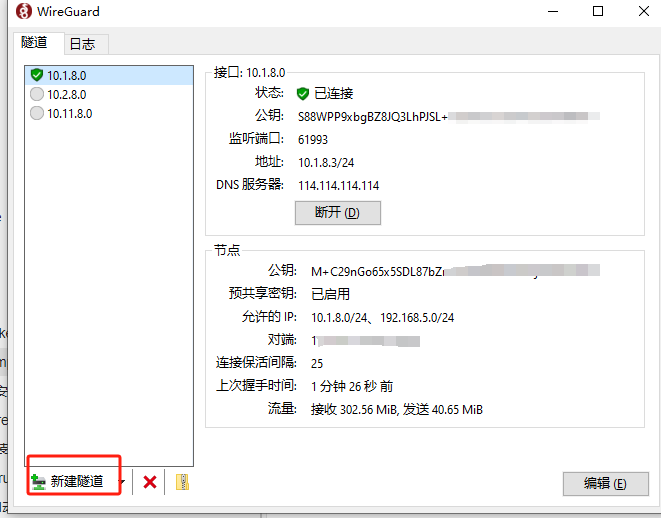Viewport: 661px width, 518px height.
Task: Select the 10.11.8.0 tunnel entry
Action: click(x=109, y=113)
